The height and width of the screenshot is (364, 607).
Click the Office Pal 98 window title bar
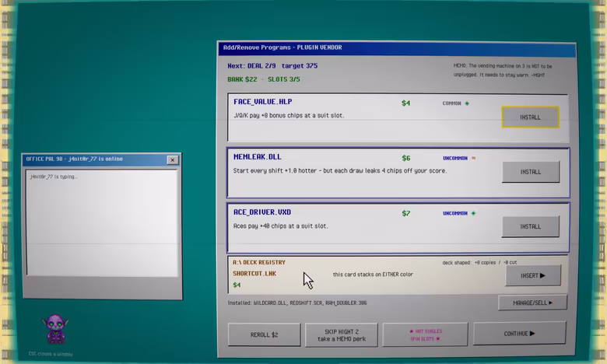point(101,159)
